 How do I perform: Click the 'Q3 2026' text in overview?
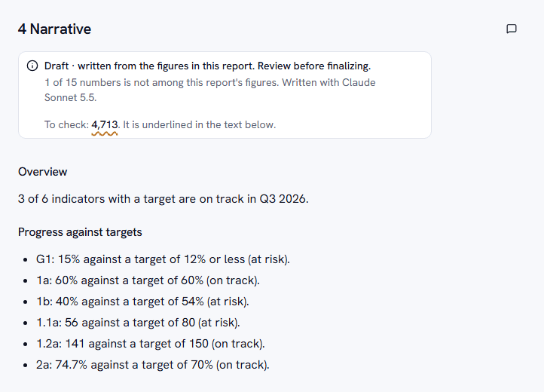[283, 199]
